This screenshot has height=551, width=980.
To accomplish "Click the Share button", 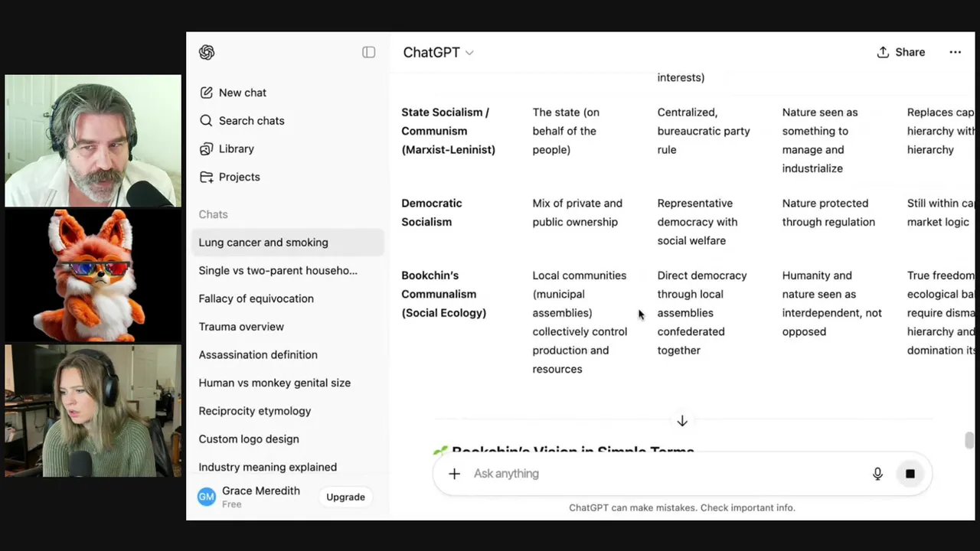I will pyautogui.click(x=901, y=52).
